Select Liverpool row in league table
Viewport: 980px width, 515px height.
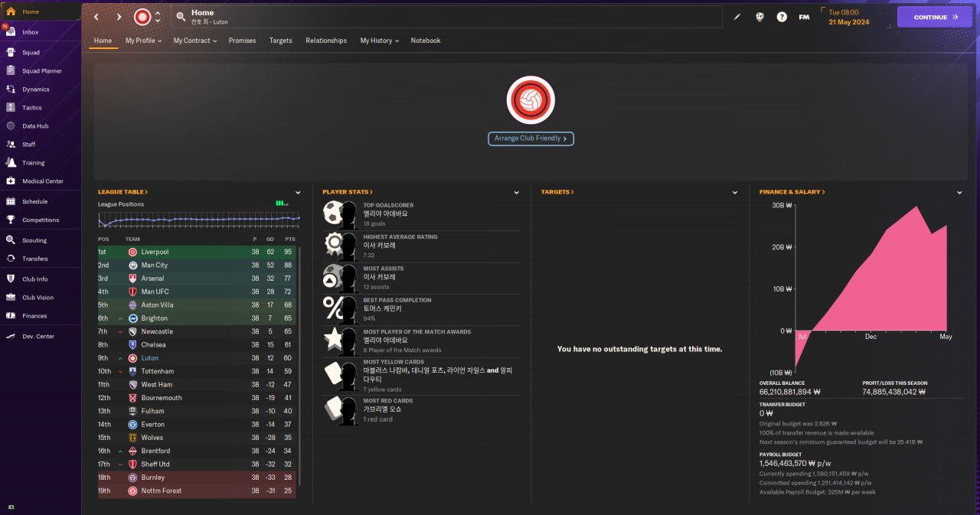pyautogui.click(x=198, y=252)
